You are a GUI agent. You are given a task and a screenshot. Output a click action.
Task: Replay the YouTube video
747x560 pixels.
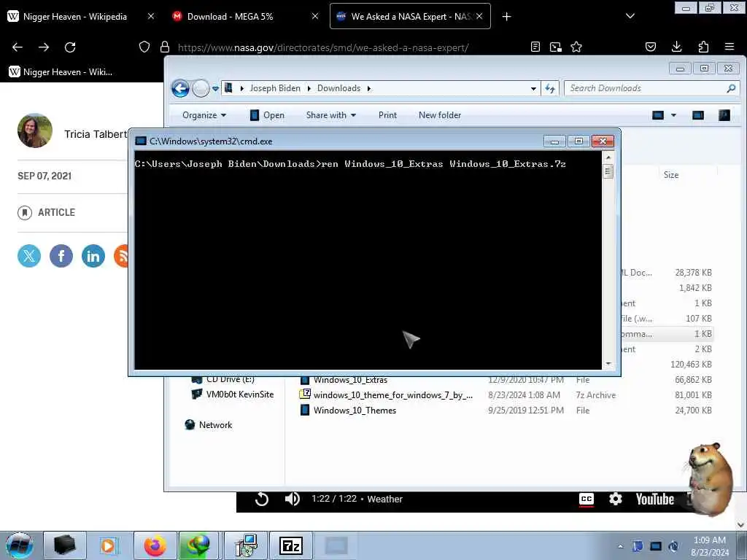point(262,499)
